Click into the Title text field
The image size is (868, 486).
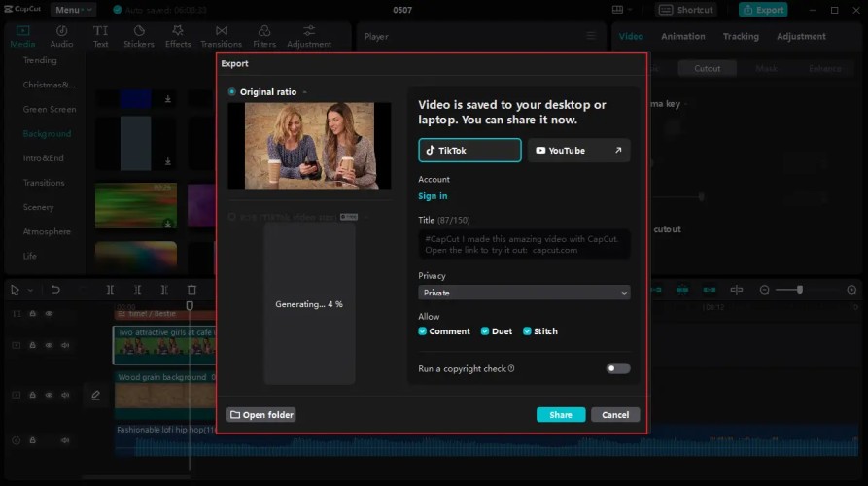click(x=524, y=244)
